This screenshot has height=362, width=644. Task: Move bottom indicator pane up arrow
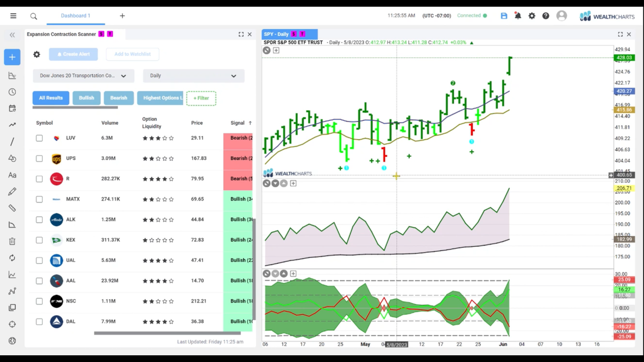point(284,274)
